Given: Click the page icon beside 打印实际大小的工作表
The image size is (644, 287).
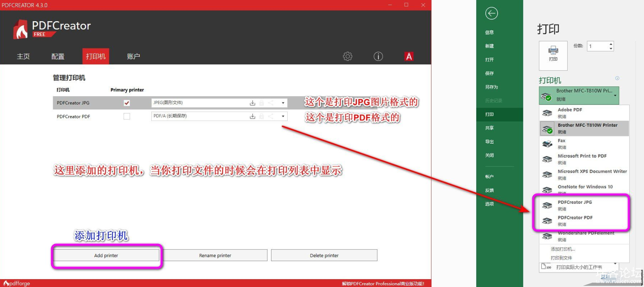Looking at the screenshot, I should (546, 267).
